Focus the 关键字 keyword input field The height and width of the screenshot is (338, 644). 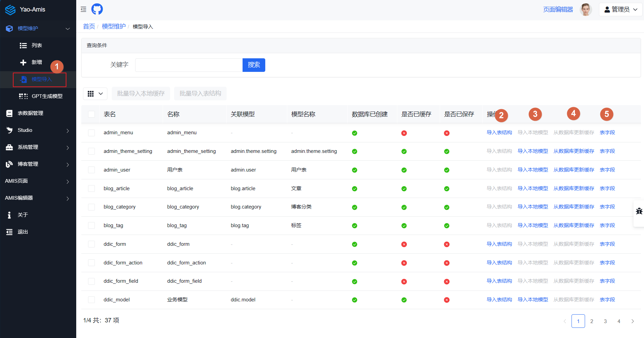click(189, 65)
